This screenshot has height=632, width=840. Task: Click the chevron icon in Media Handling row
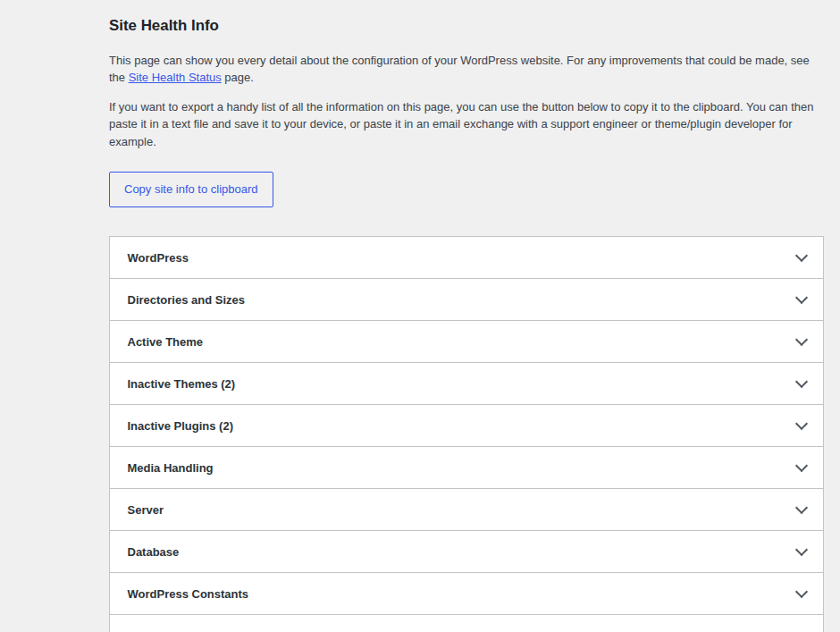click(802, 468)
